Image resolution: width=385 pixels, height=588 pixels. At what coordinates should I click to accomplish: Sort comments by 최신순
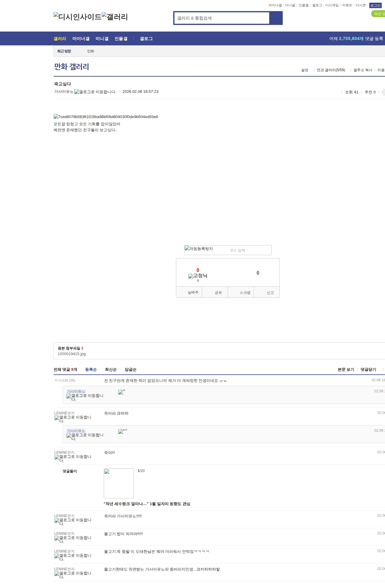click(x=111, y=370)
